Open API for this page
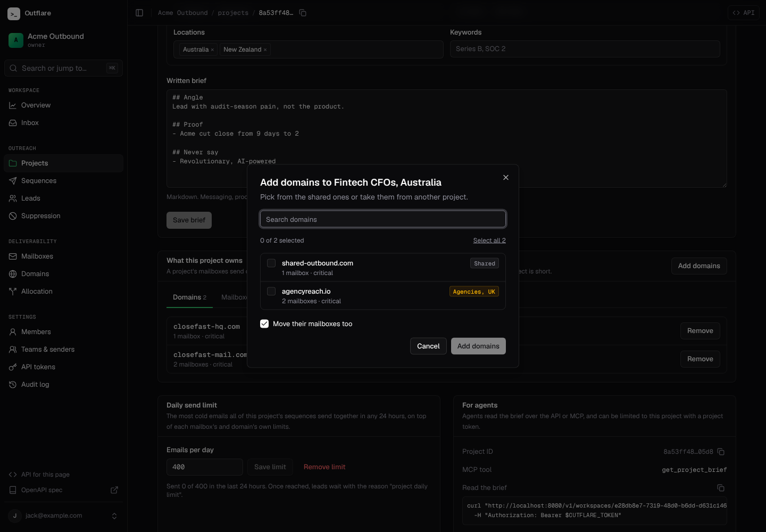 [x=63, y=475]
